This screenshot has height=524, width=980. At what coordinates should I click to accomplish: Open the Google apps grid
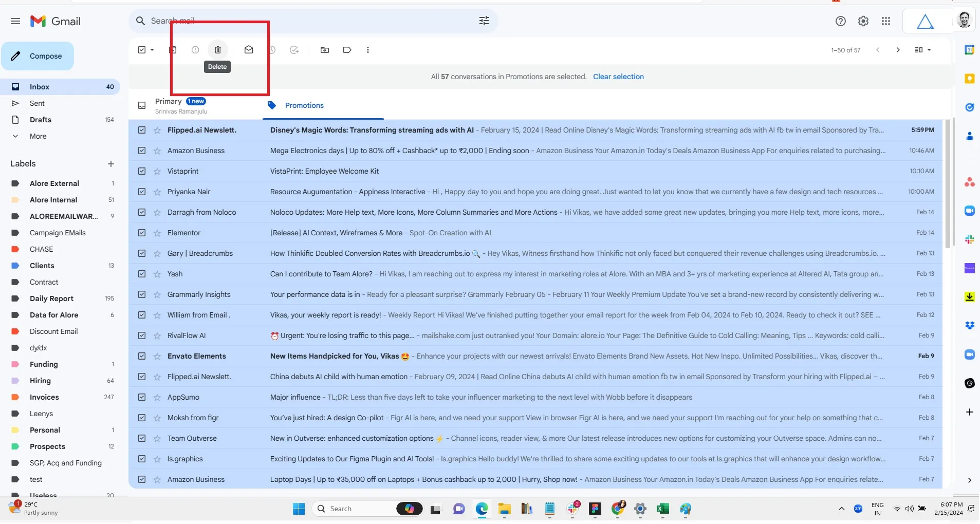tap(886, 21)
